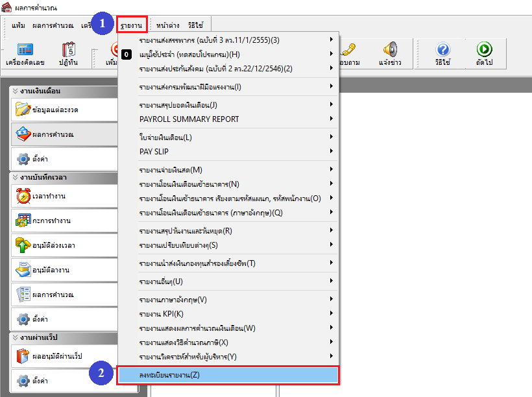Click the วิธีใช้ help icon in toolbar
Screen dimensions: 532x397
(x=443, y=54)
